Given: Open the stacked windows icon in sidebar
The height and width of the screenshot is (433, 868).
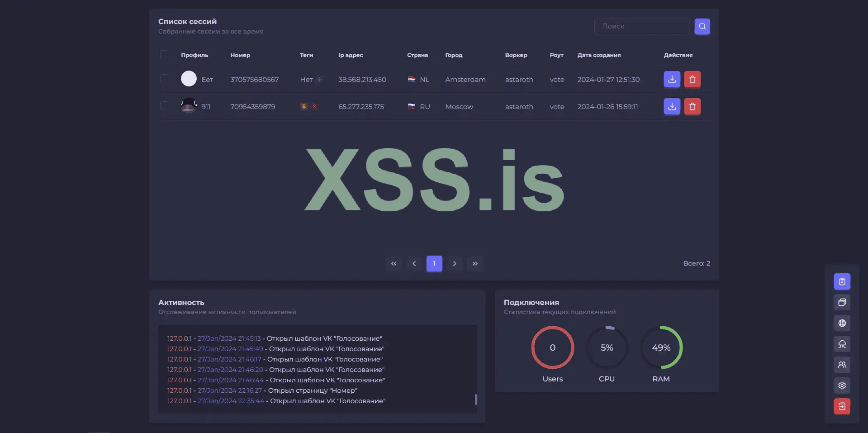Looking at the screenshot, I should tap(842, 302).
